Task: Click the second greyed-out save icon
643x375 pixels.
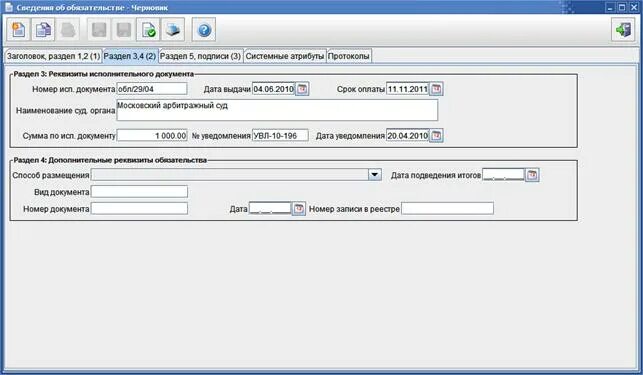Action: point(124,30)
